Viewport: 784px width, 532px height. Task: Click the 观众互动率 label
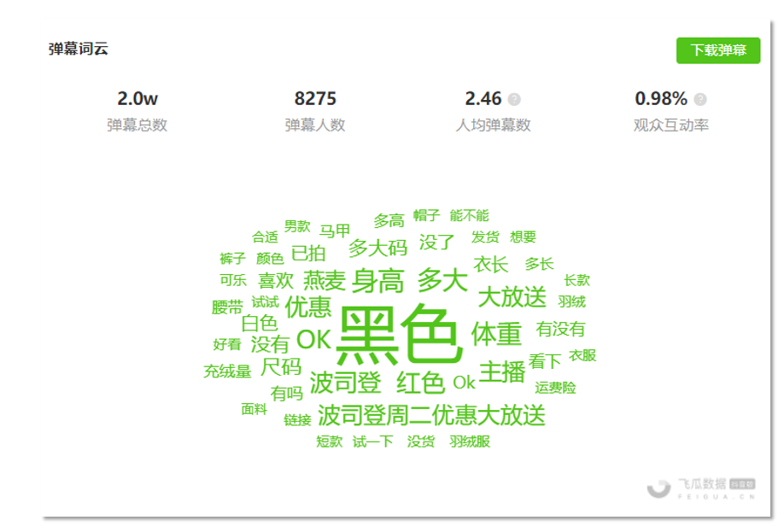[671, 125]
